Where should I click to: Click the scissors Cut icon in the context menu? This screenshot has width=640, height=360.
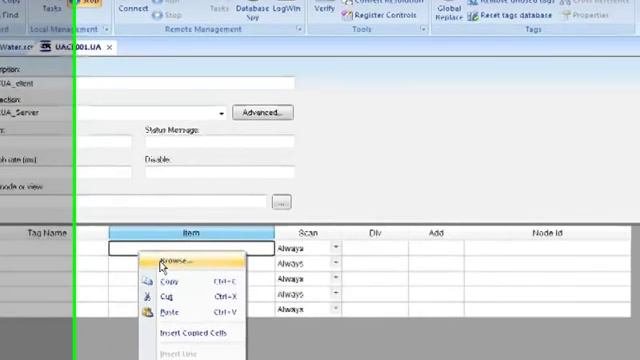(147, 297)
